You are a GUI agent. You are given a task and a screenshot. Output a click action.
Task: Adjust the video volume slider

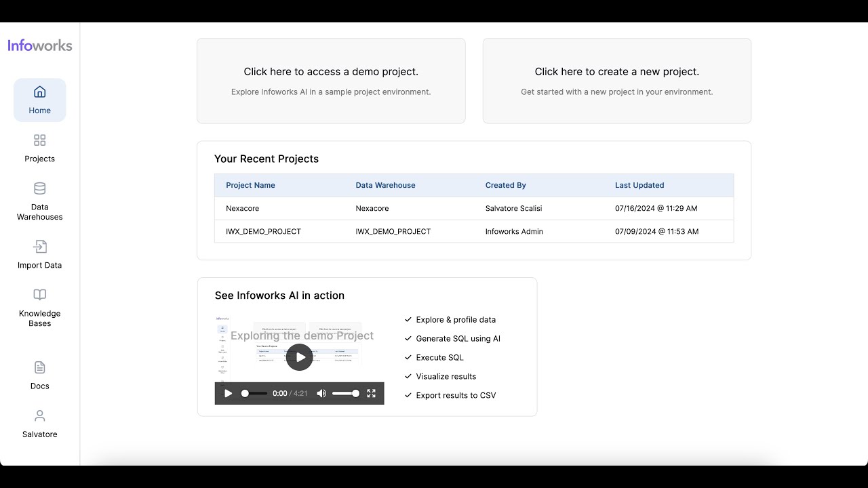[x=346, y=393]
